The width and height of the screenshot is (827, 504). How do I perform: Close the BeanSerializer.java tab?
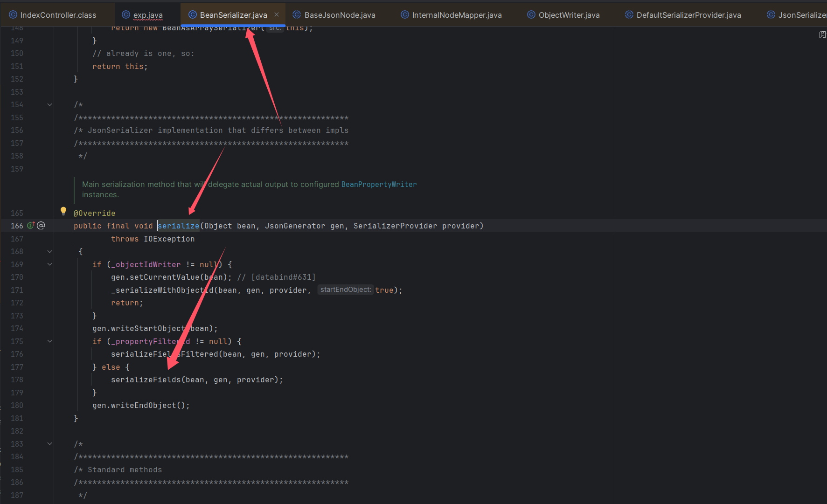pos(277,14)
